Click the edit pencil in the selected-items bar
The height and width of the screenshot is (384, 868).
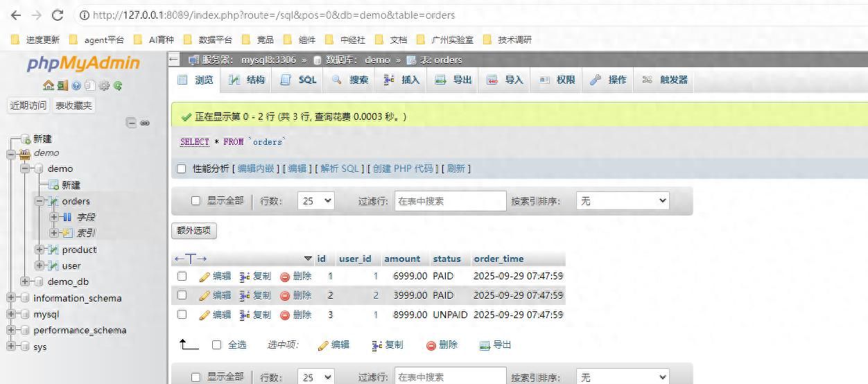(323, 345)
